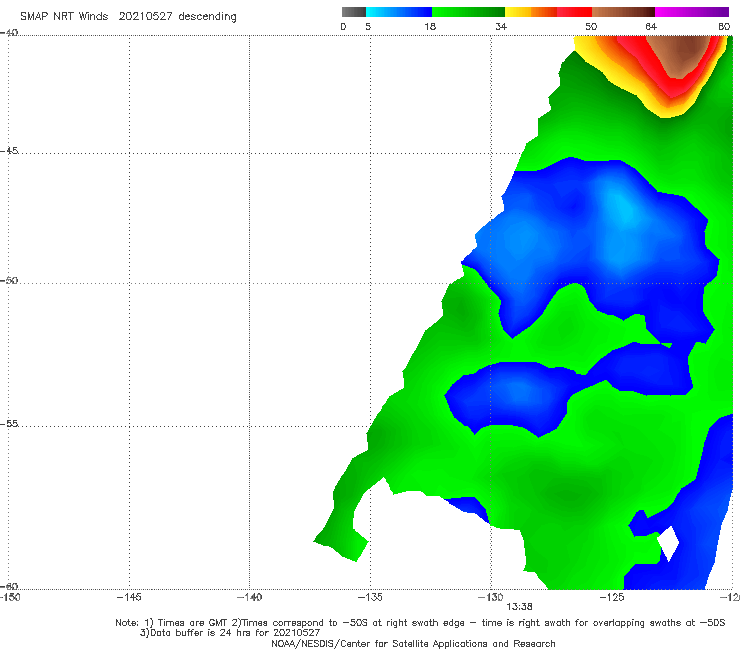The width and height of the screenshot is (740, 650).
Task: Click the swath time label '13:38'
Action: (x=519, y=607)
